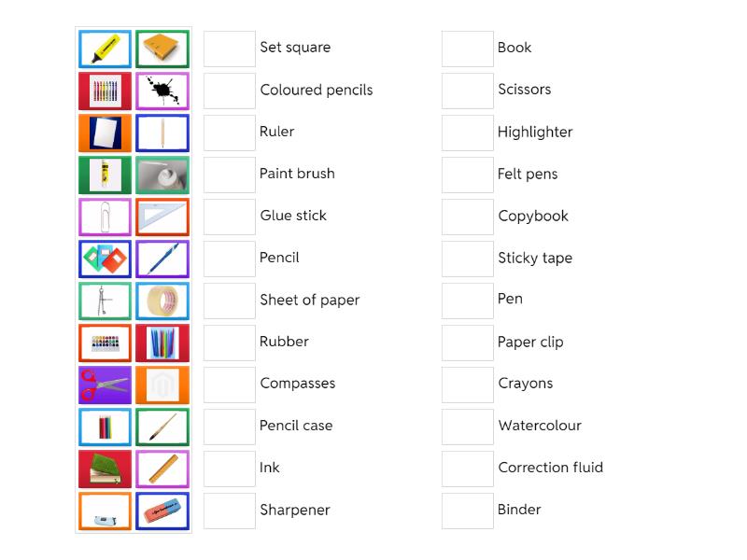Select the yellow highlighter image tile

click(105, 49)
